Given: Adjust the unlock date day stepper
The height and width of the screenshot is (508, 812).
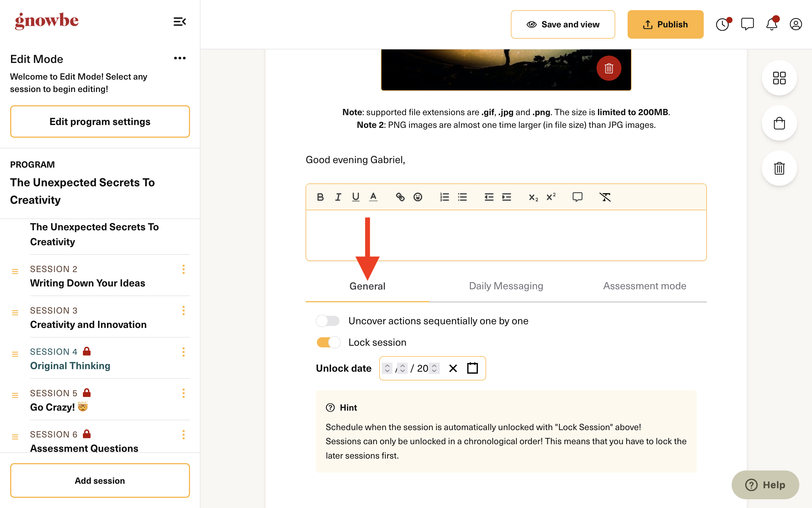Looking at the screenshot, I should pyautogui.click(x=402, y=368).
